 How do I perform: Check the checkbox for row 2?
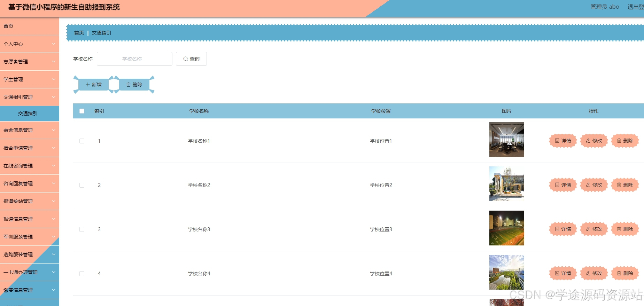(x=82, y=185)
